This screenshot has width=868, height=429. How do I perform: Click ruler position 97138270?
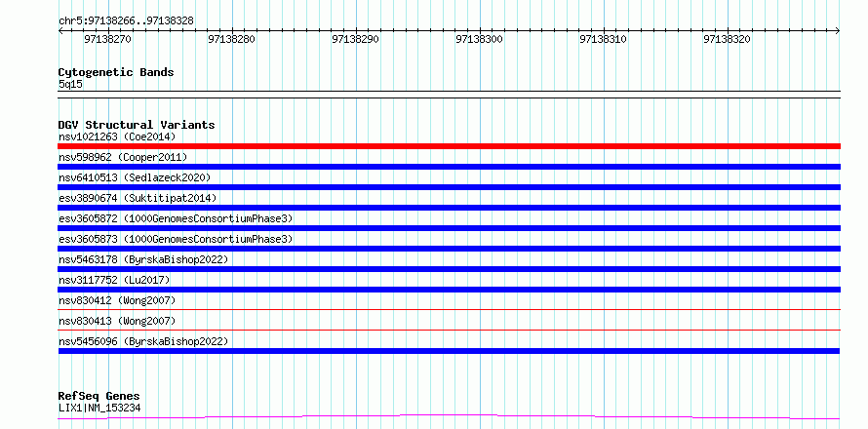(x=107, y=39)
